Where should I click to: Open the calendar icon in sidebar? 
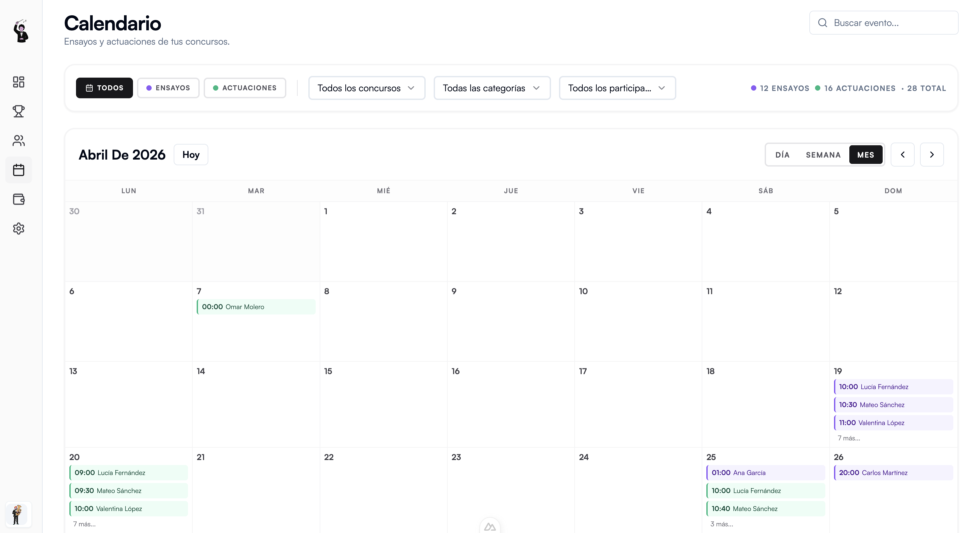click(19, 170)
